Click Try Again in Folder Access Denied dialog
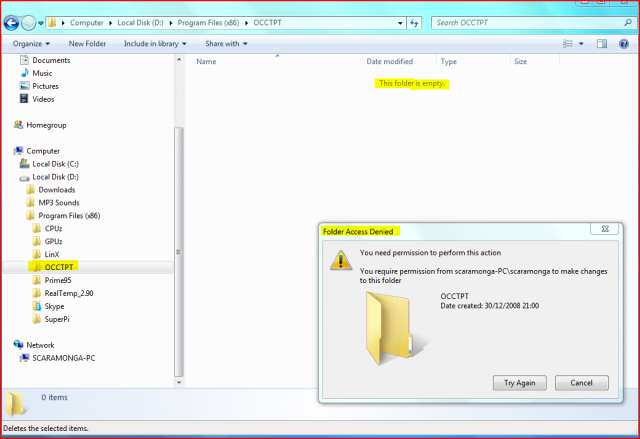The height and width of the screenshot is (439, 640). (x=520, y=383)
